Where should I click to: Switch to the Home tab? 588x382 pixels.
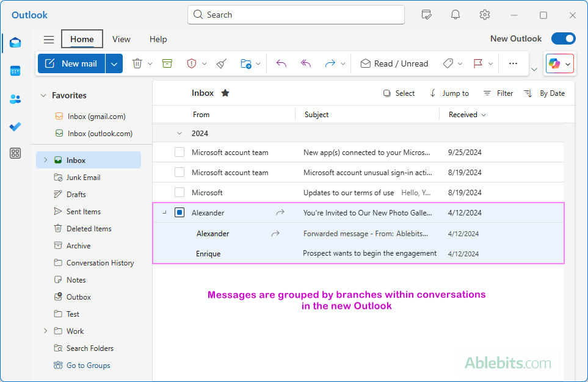click(82, 39)
